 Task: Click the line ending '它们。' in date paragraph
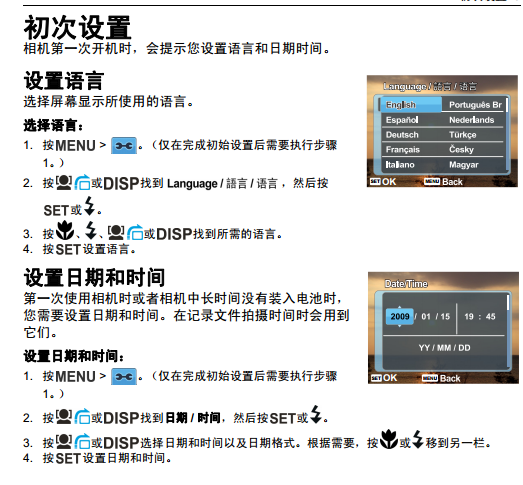pos(40,332)
